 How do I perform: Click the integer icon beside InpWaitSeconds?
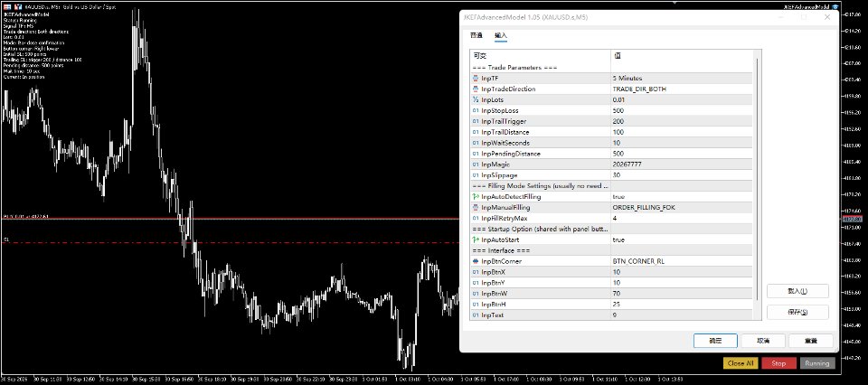pyautogui.click(x=476, y=143)
